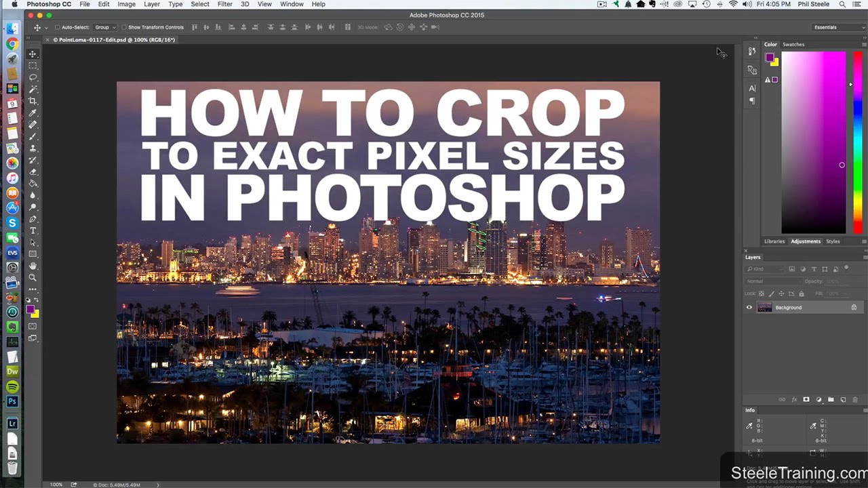Viewport: 868px width, 488px height.
Task: Click the Edit Toolbar ellipsis button
Action: tap(33, 289)
